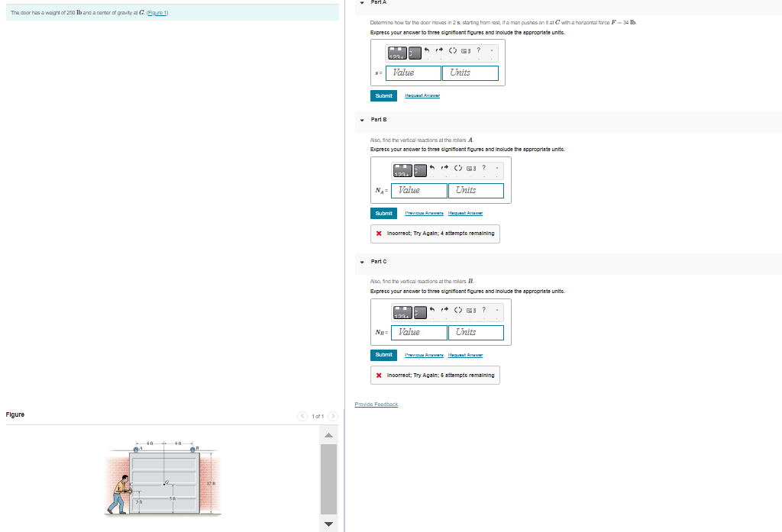
Task: Click the garage door figure image
Action: [163, 479]
